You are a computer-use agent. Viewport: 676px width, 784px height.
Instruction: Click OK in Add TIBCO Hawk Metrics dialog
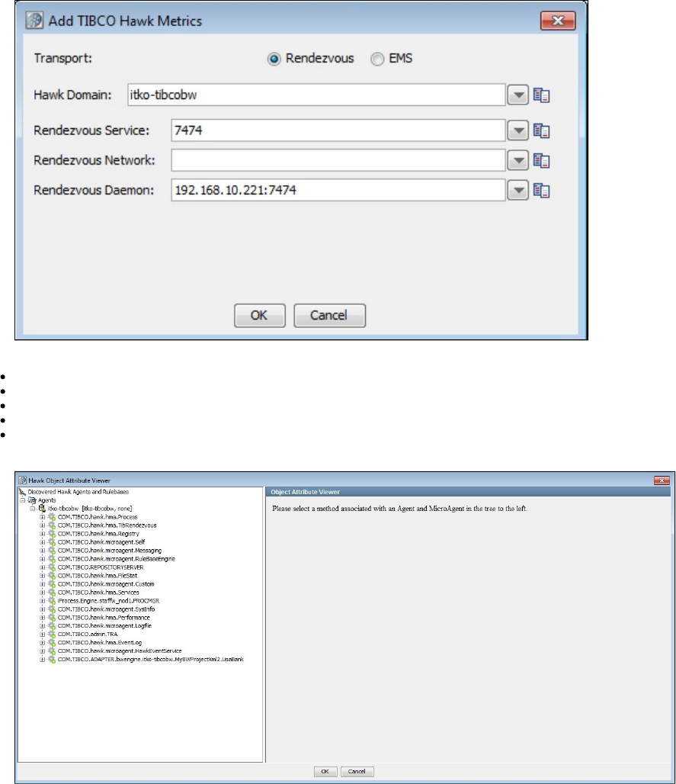tap(259, 316)
